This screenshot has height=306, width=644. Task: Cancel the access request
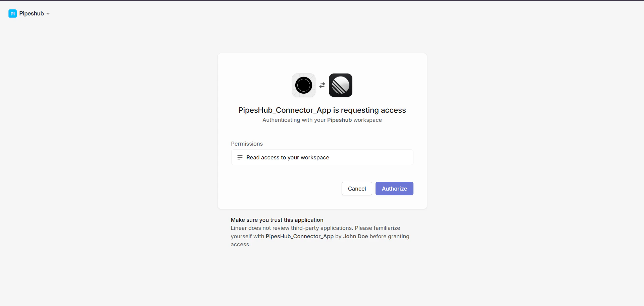pyautogui.click(x=356, y=188)
